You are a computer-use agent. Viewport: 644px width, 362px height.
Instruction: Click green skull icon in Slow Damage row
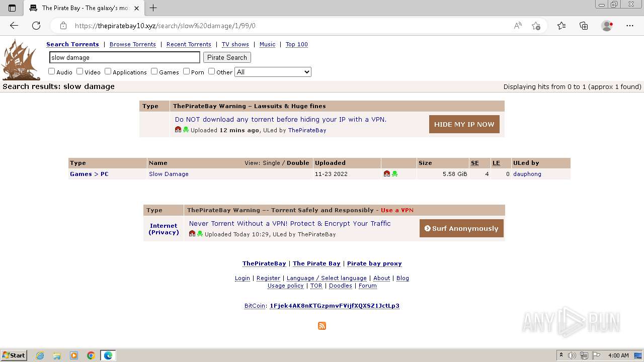(395, 174)
